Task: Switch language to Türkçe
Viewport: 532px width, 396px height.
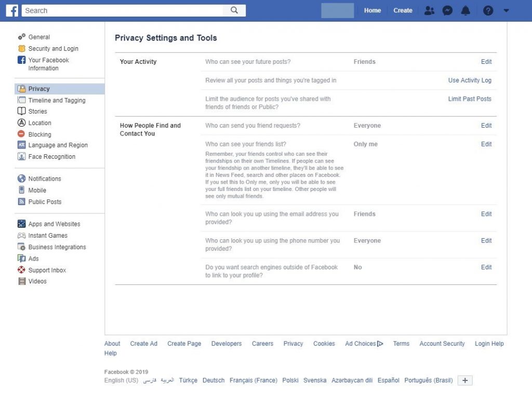Action: point(188,380)
